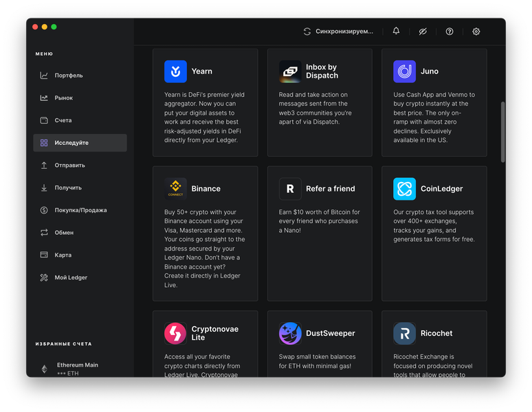Open help via the question mark icon
The height and width of the screenshot is (412, 532).
[450, 32]
